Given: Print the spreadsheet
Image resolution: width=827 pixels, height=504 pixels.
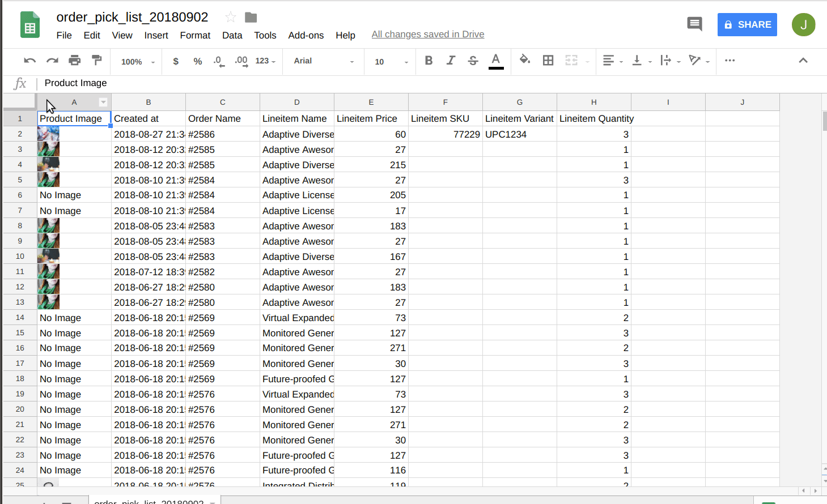Looking at the screenshot, I should coord(74,60).
